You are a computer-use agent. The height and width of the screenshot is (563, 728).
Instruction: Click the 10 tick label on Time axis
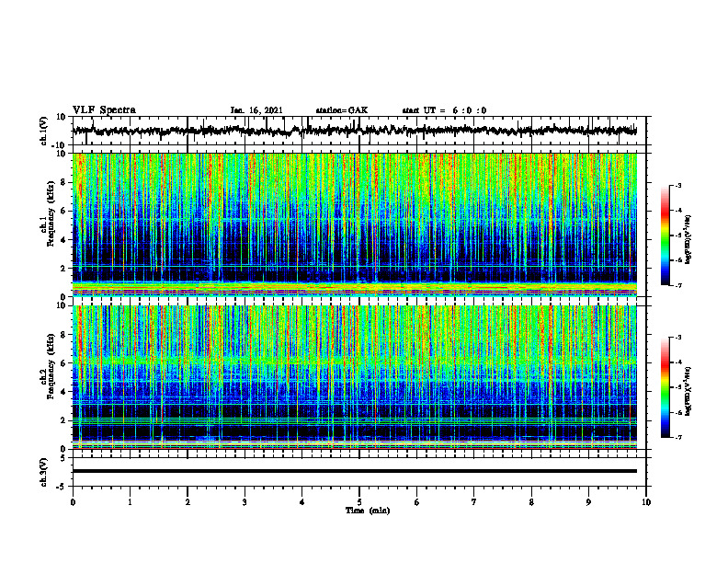click(x=646, y=502)
